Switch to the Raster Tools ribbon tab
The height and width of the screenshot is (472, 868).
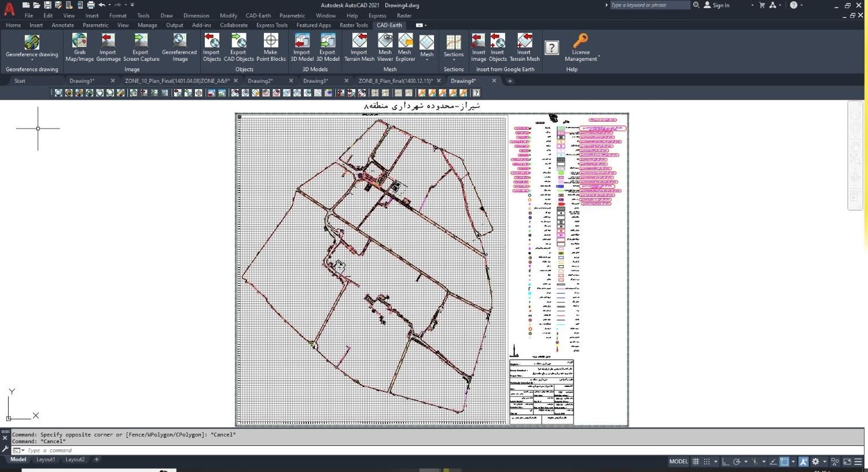coord(354,25)
